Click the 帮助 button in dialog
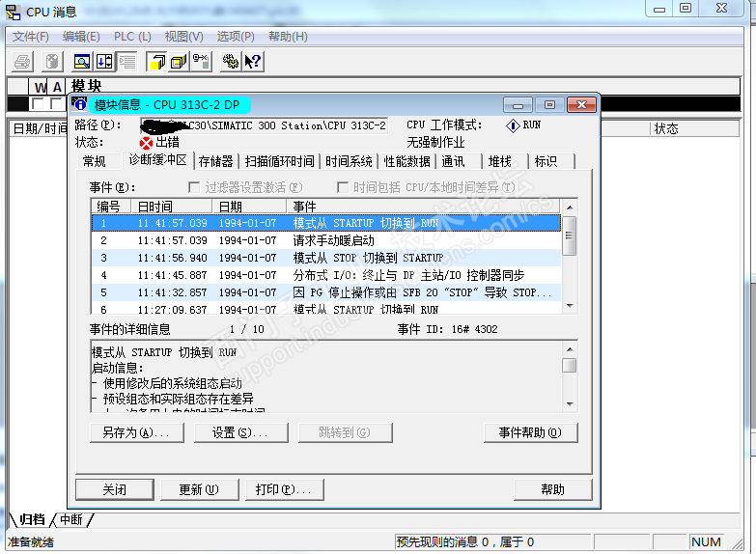756x554 pixels. (552, 490)
